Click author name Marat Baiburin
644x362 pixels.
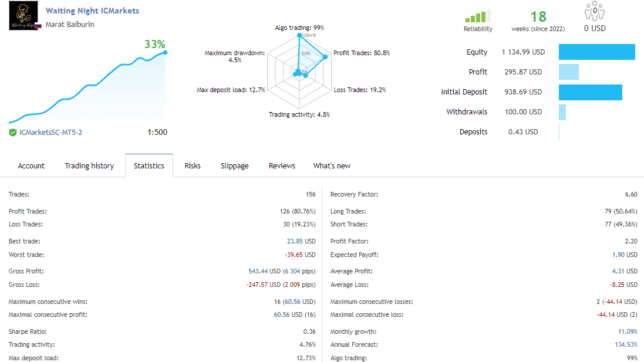click(69, 25)
